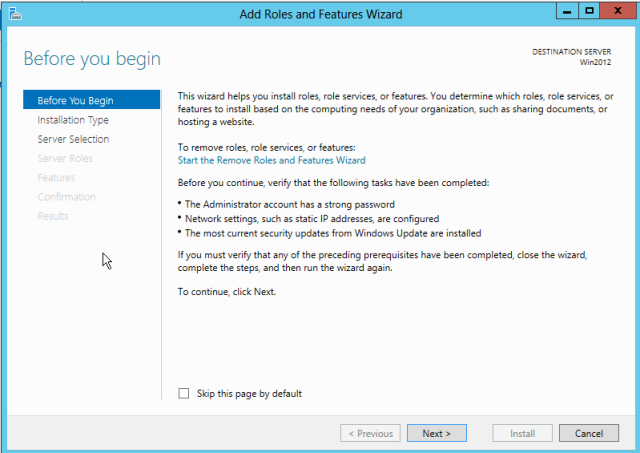The width and height of the screenshot is (640, 453).
Task: Click the Previous button
Action: click(x=370, y=433)
